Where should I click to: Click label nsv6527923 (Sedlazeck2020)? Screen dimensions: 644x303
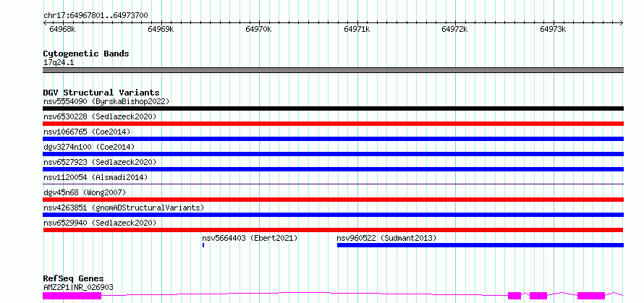[x=100, y=162]
